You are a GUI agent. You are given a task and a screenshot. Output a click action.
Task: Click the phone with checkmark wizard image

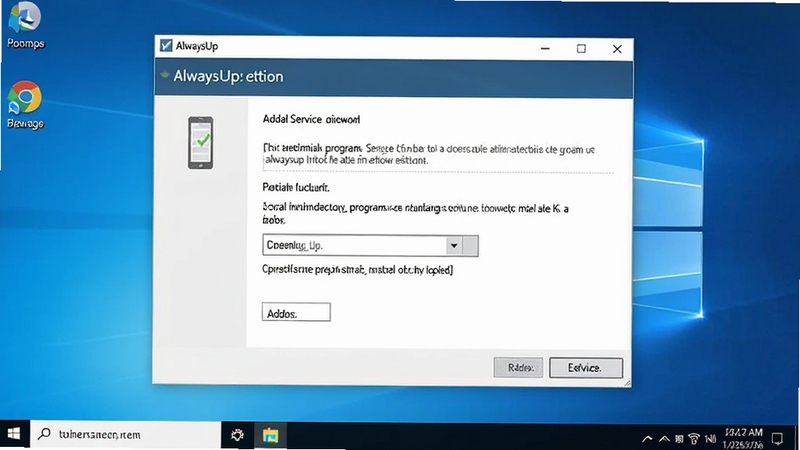pyautogui.click(x=201, y=143)
